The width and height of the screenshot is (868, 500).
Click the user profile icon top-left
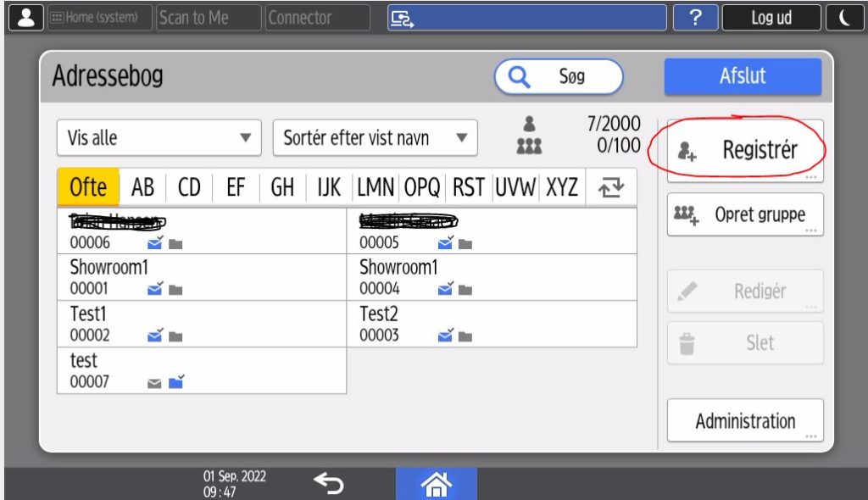tap(25, 18)
